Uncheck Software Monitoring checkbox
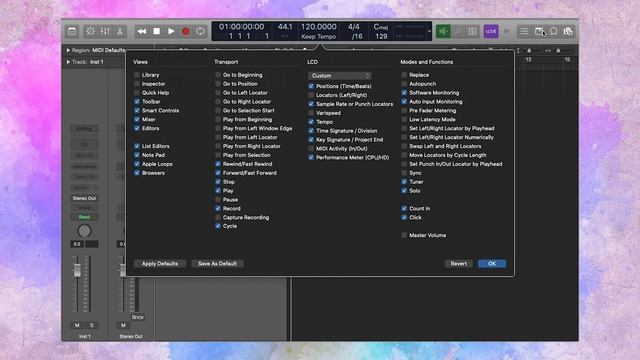 (404, 93)
